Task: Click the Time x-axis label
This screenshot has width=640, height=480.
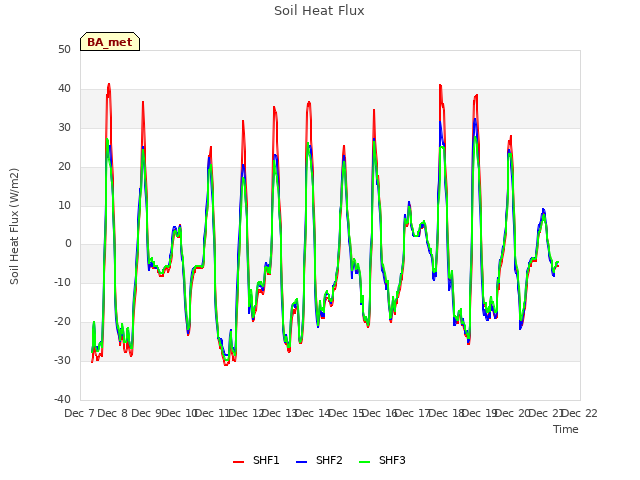Action: coord(566,429)
